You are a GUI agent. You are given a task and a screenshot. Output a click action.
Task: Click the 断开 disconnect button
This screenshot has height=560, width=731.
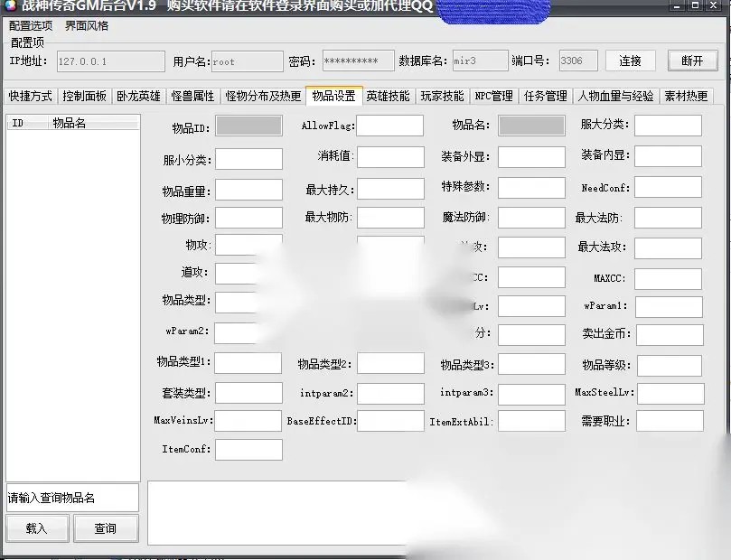(692, 61)
